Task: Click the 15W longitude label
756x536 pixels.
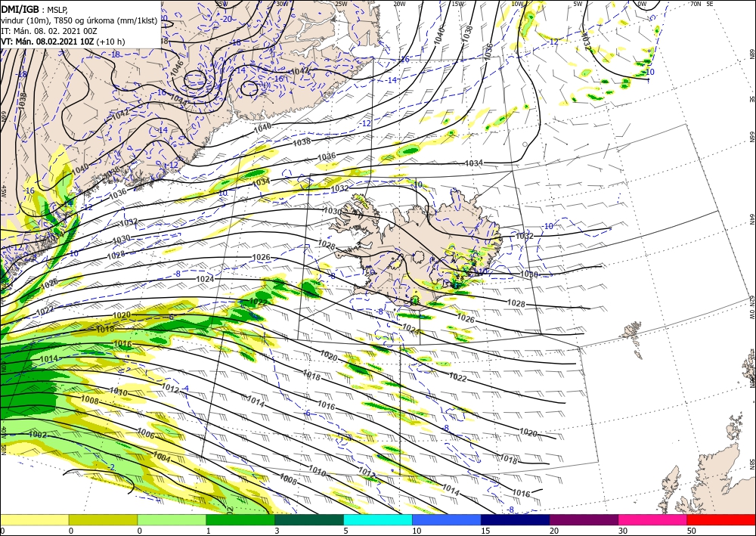Action: pyautogui.click(x=458, y=4)
